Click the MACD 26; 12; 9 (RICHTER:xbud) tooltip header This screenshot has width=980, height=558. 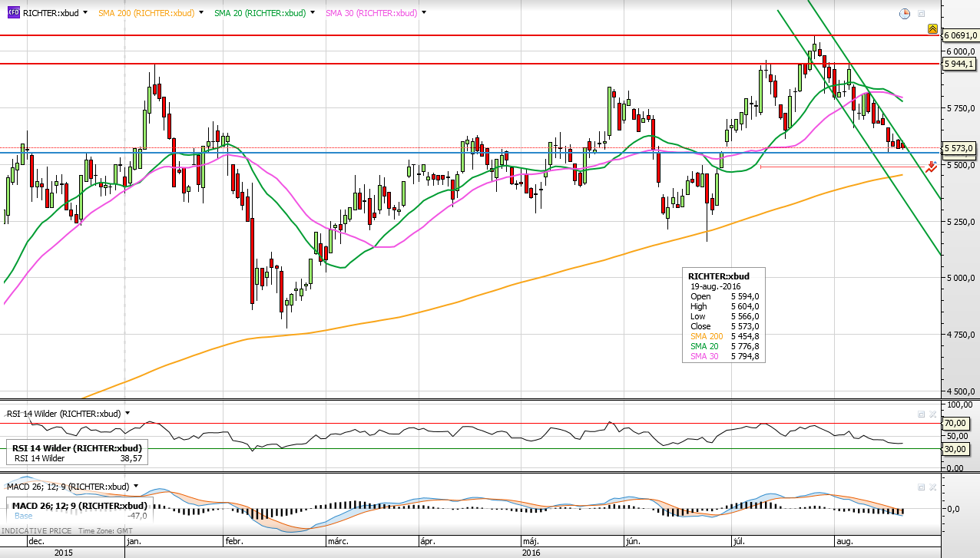click(x=79, y=506)
